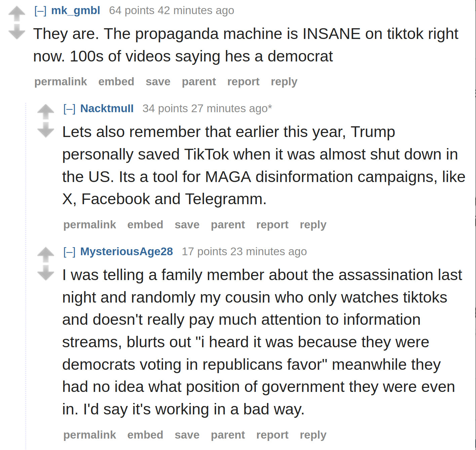476x450 pixels.
Task: Collapse Nacktmull's comment
Action: (69, 109)
